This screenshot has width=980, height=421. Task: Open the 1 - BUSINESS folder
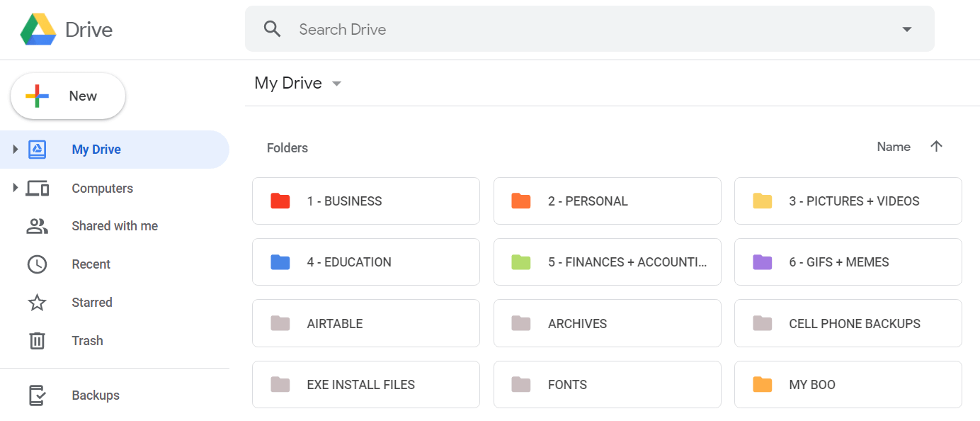pyautogui.click(x=365, y=201)
